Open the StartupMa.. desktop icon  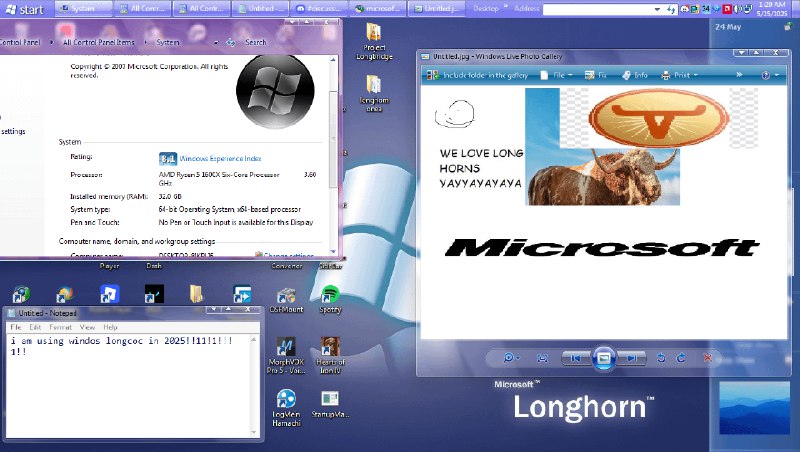(330, 405)
